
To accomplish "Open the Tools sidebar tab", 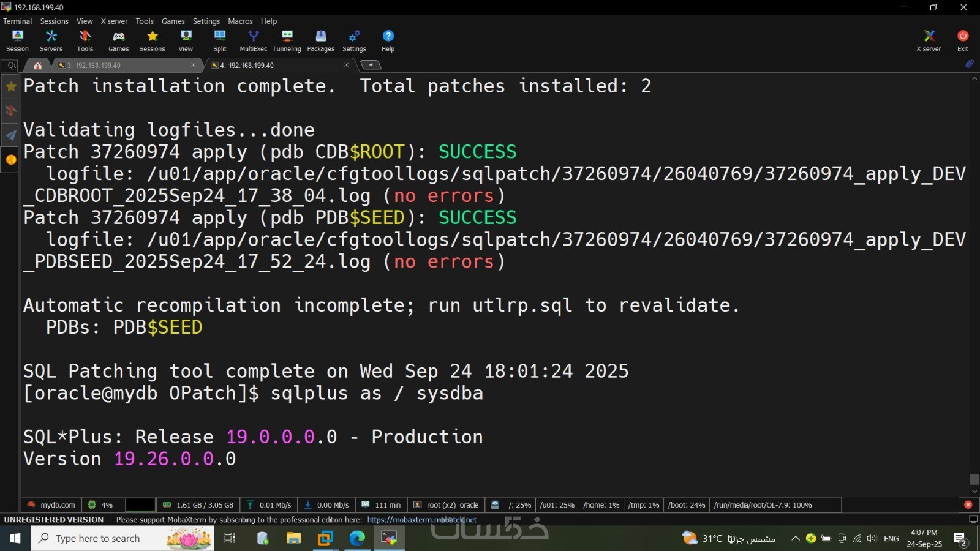I will (x=10, y=111).
